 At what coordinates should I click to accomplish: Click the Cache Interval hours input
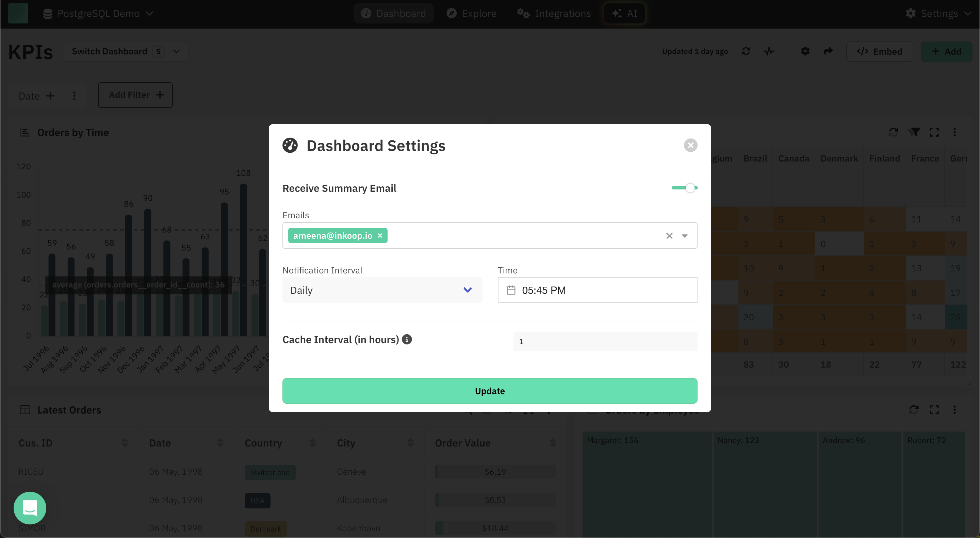(605, 341)
